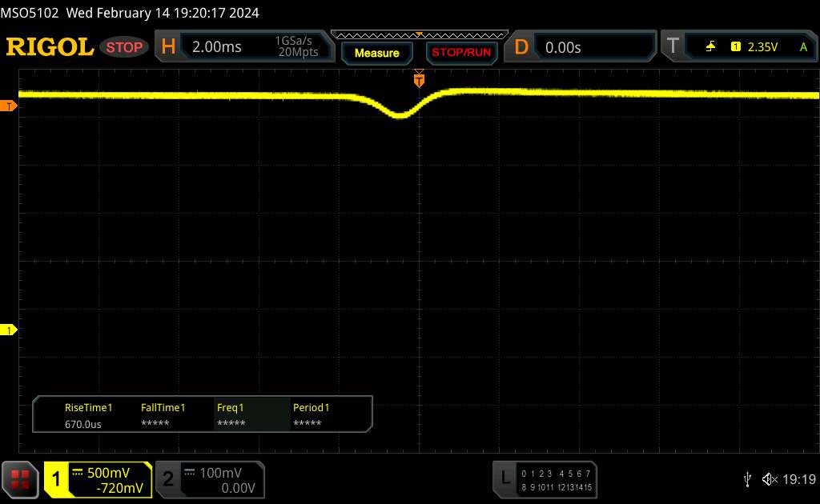The height and width of the screenshot is (504, 820).
Task: Click the 19:19 clock display
Action: click(x=798, y=479)
